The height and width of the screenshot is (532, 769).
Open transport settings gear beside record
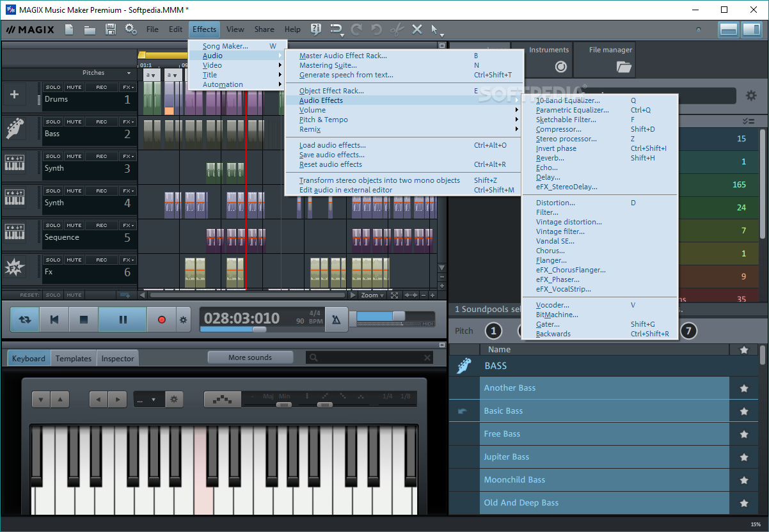click(184, 320)
